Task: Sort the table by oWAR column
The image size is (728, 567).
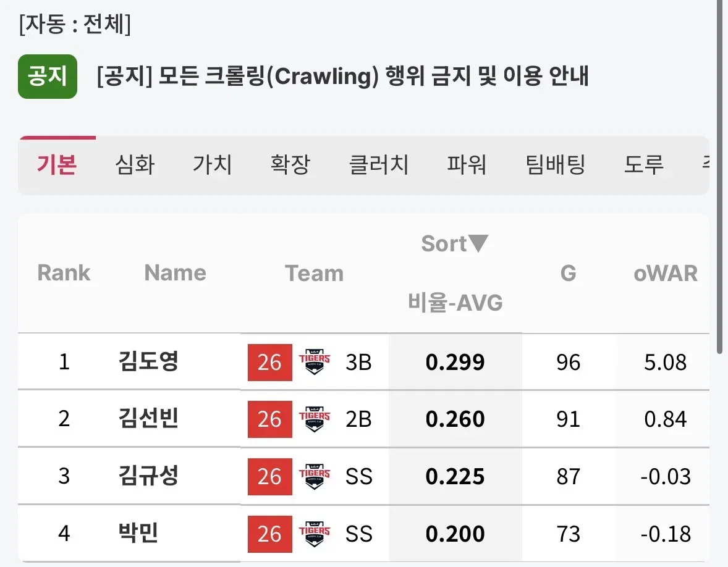Action: [x=666, y=273]
